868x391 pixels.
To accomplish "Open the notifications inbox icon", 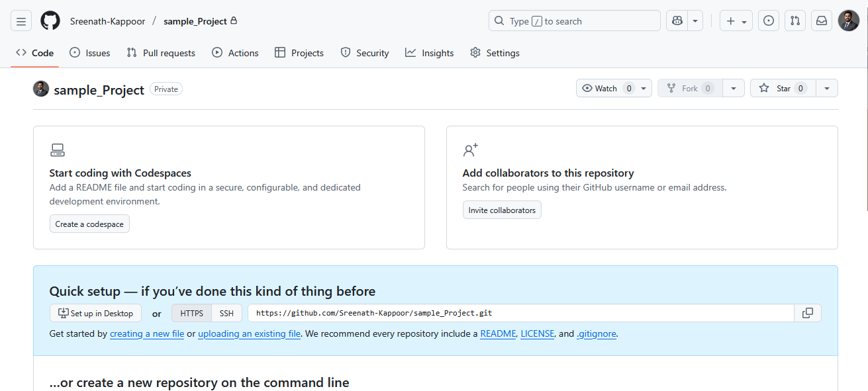I will tap(821, 21).
